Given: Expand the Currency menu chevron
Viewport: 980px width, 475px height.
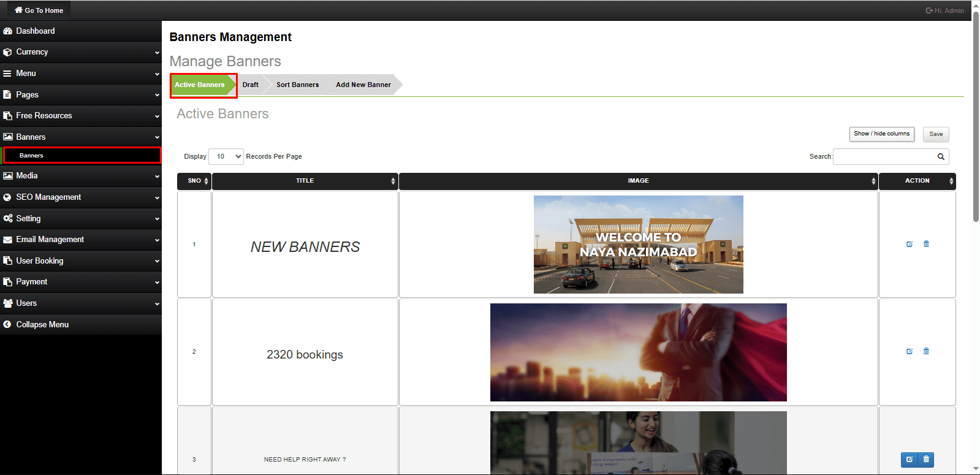Looking at the screenshot, I should point(157,53).
